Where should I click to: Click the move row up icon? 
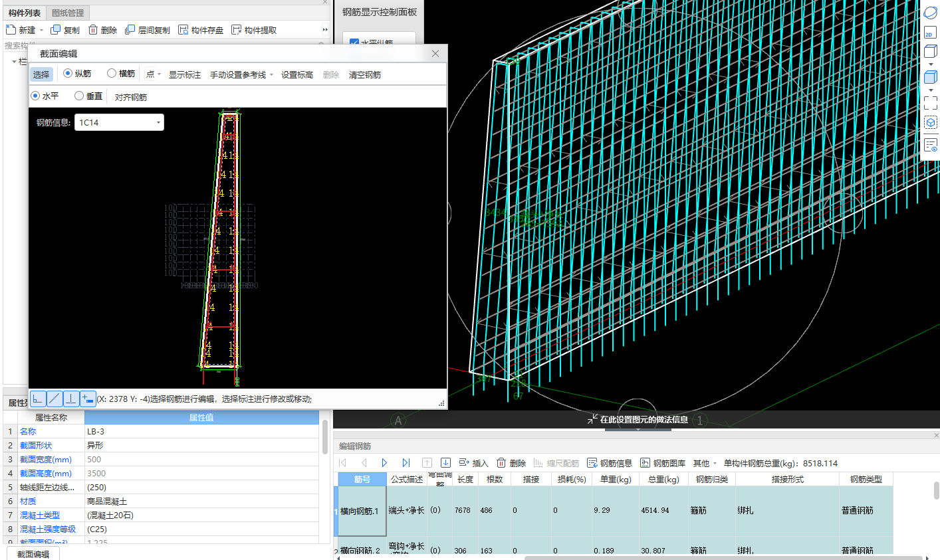[x=427, y=463]
